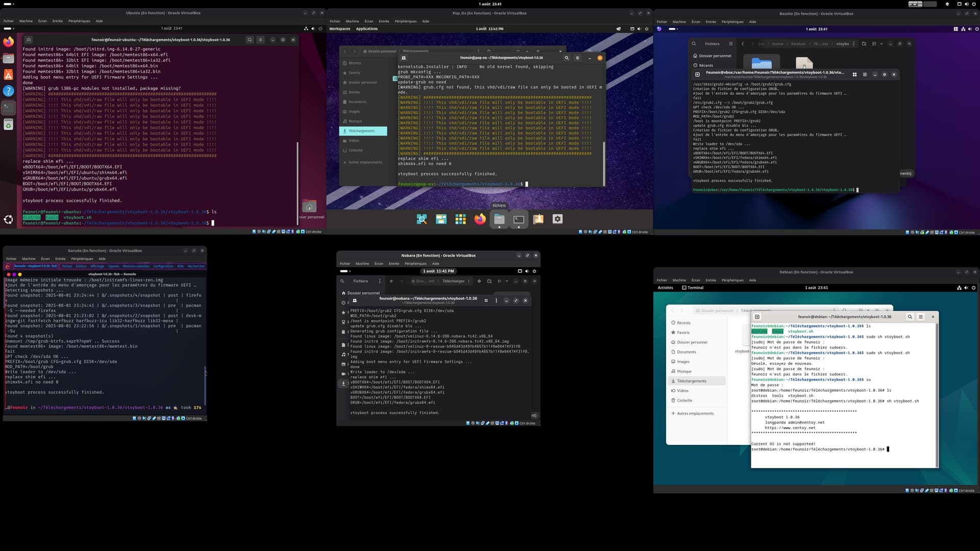Screen dimensions: 980x551
Task: Open the Pop!_OS dock applications grid
Action: [x=460, y=219]
